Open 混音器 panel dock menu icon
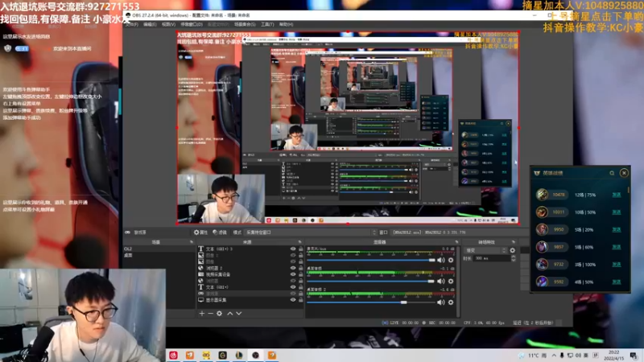644x362 pixels. pos(456,242)
